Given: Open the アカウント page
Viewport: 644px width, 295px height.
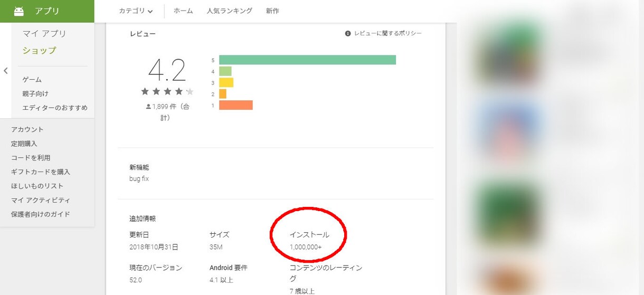Looking at the screenshot, I should point(27,129).
